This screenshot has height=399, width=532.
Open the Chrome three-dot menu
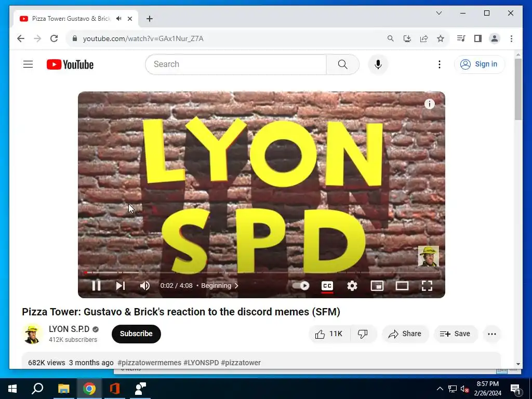(x=511, y=38)
